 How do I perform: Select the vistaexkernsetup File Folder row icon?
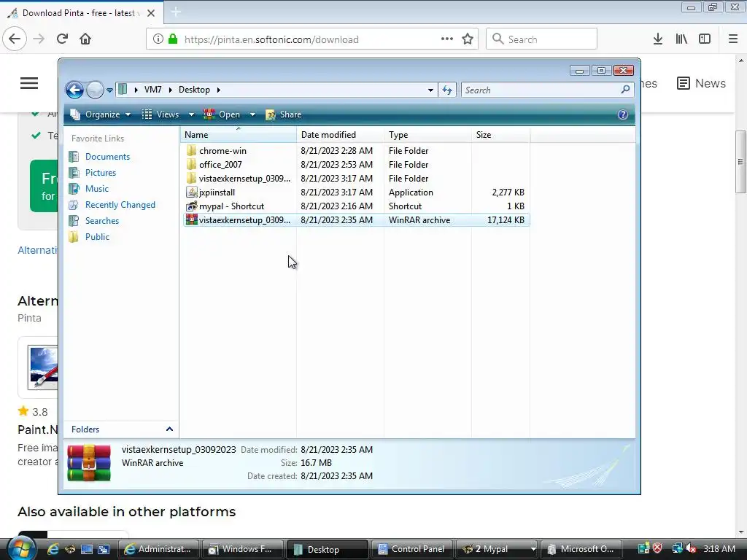pos(191,179)
